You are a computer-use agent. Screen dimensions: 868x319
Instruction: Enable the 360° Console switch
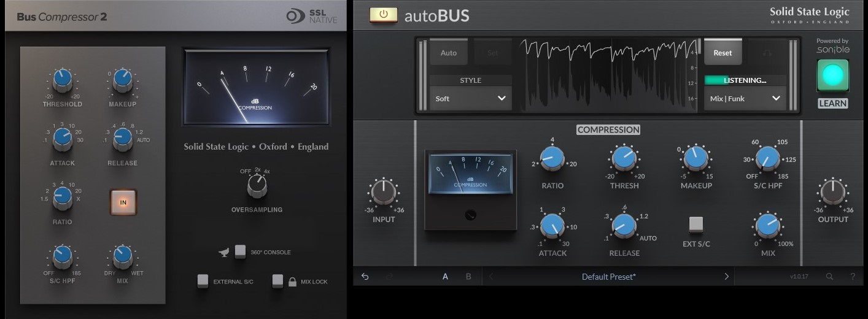(x=240, y=252)
